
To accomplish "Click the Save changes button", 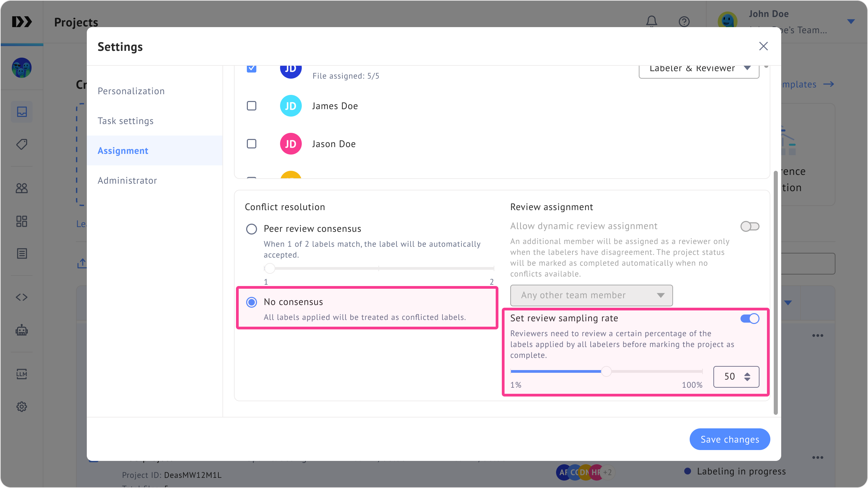I will coord(730,439).
